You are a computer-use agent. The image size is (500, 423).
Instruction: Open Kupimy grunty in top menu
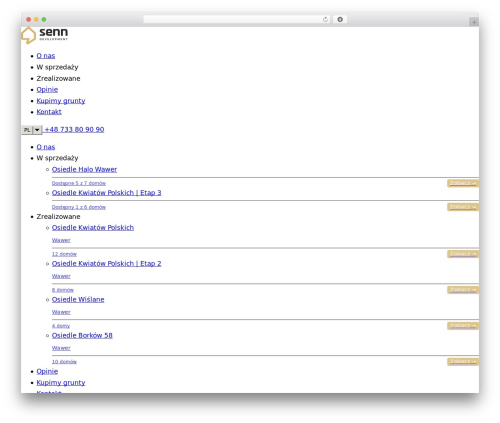[61, 101]
